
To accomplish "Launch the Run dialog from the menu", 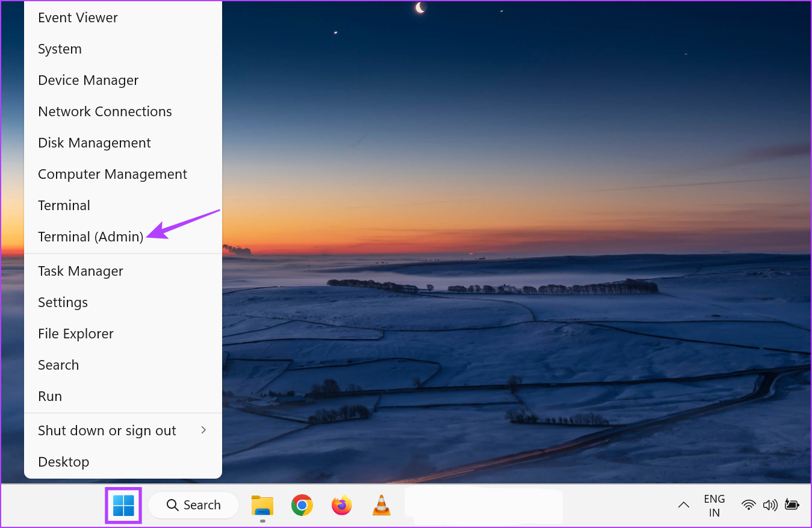I will coord(49,396).
